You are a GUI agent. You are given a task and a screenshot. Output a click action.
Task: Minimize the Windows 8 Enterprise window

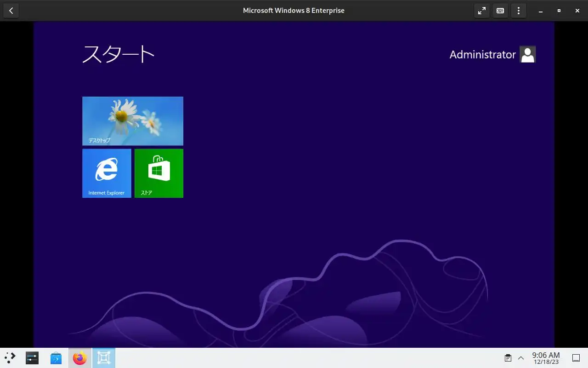point(541,11)
